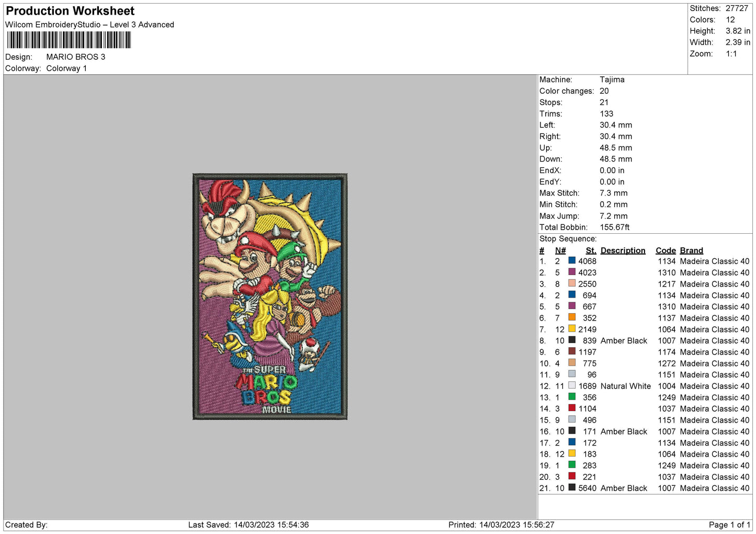Screen dimensions: 756x534
Task: Click the Width value 2.39 in
Action: pyautogui.click(x=738, y=42)
